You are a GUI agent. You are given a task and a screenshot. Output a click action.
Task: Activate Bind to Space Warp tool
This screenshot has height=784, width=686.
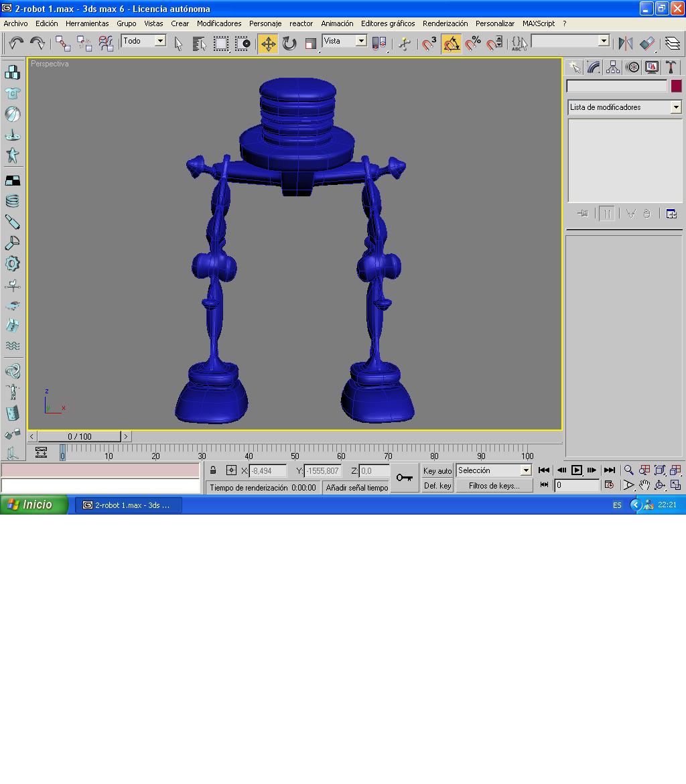(106, 44)
